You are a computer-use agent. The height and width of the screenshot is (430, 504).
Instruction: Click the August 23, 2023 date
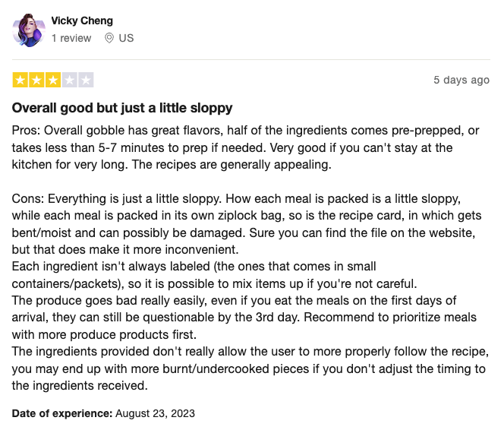[155, 413]
